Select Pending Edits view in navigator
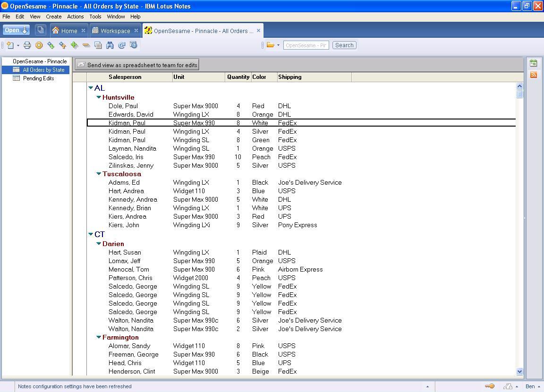The image size is (544, 392). 38,78
